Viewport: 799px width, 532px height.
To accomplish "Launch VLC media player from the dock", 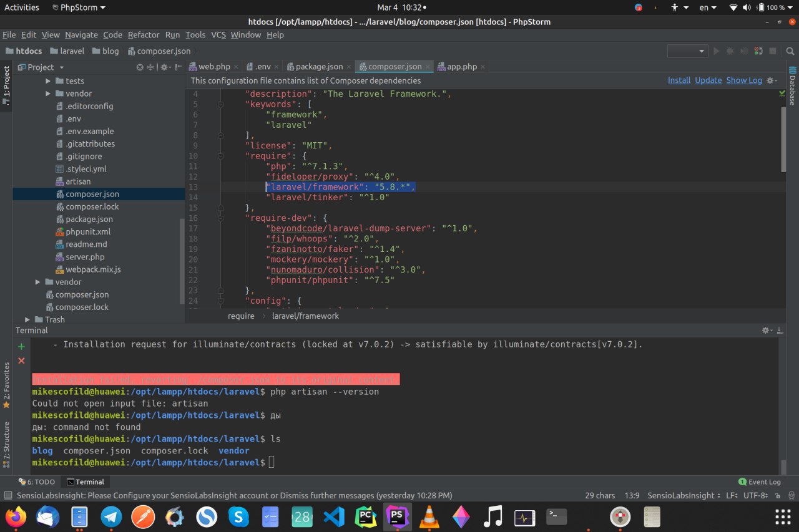I will pos(429,517).
